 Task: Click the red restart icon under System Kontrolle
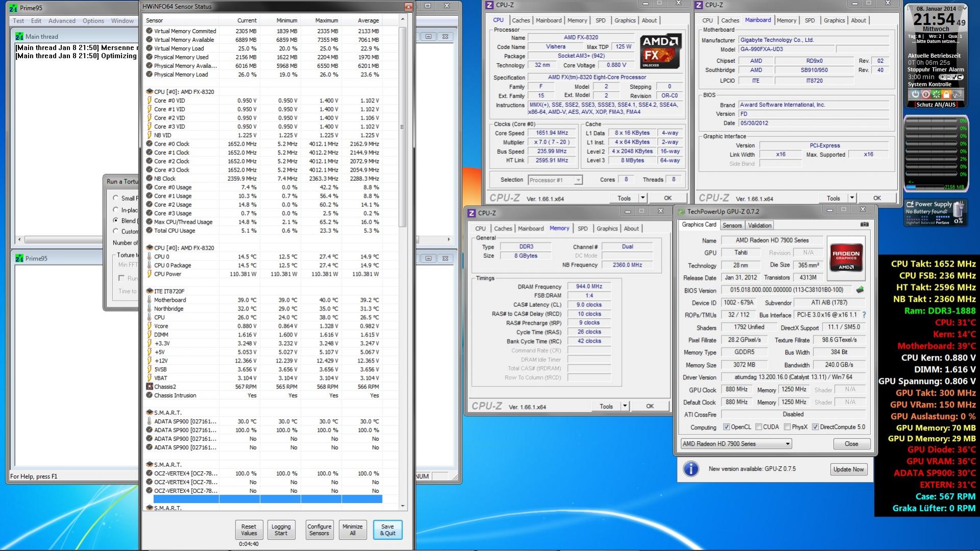point(925,94)
